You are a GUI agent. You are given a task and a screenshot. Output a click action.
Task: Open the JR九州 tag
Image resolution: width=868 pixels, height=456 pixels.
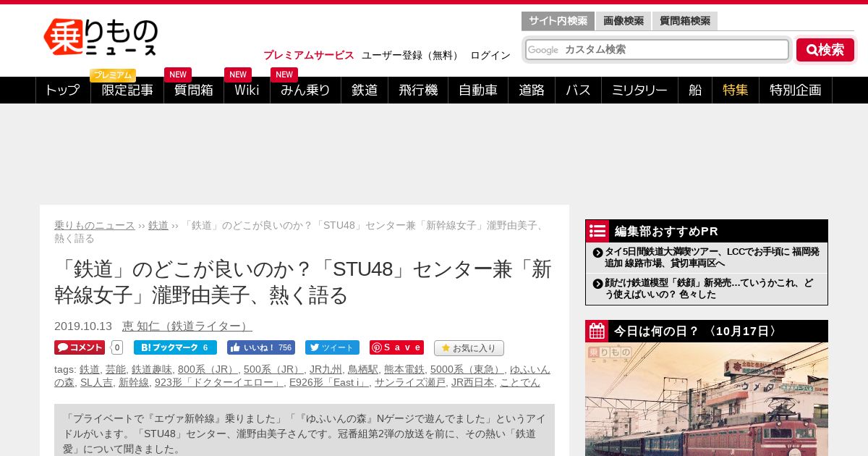(325, 369)
